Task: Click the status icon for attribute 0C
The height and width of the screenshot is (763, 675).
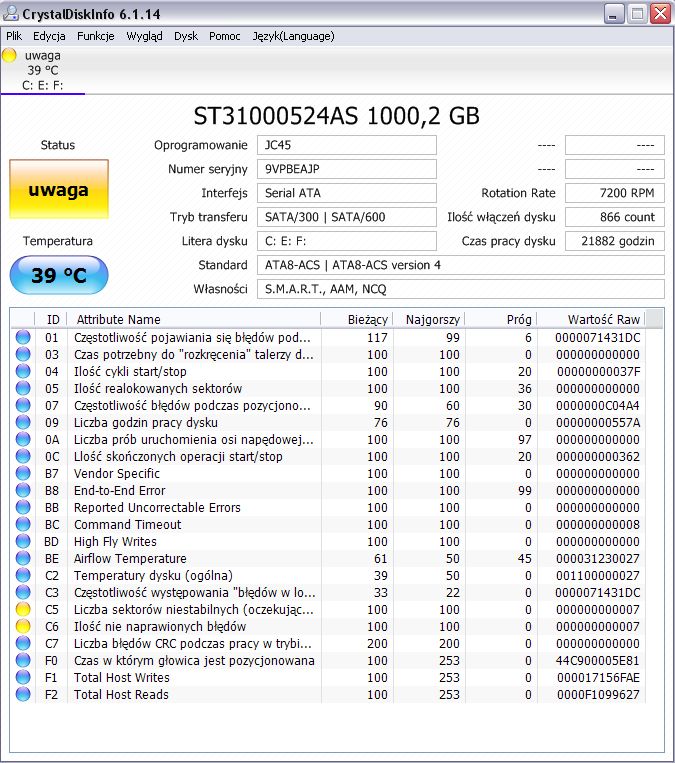Action: tap(23, 456)
